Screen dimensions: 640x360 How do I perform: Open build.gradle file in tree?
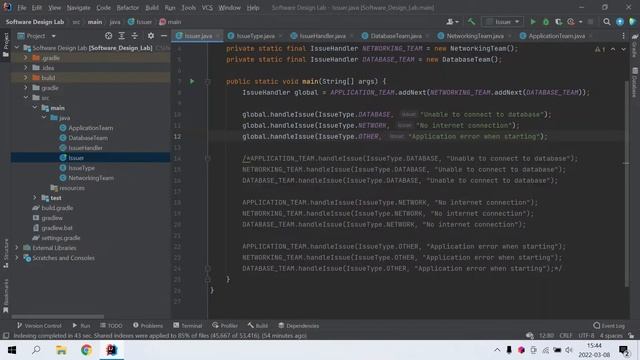tap(57, 208)
